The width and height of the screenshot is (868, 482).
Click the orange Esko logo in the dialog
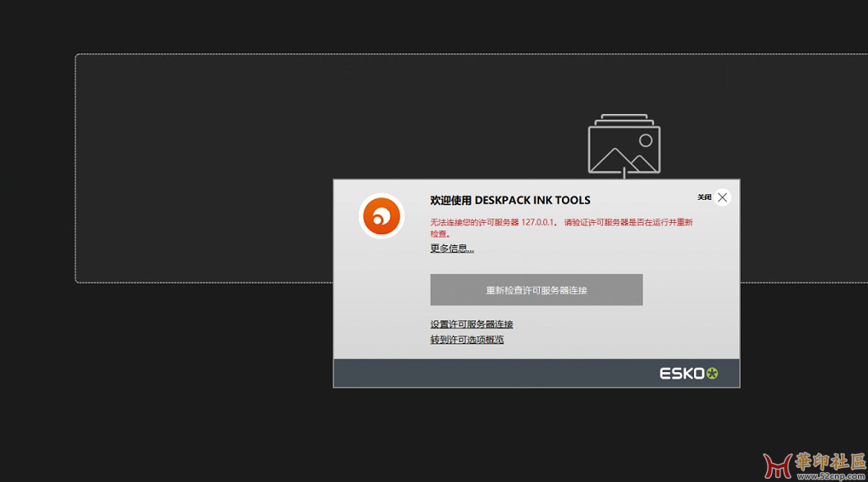381,216
